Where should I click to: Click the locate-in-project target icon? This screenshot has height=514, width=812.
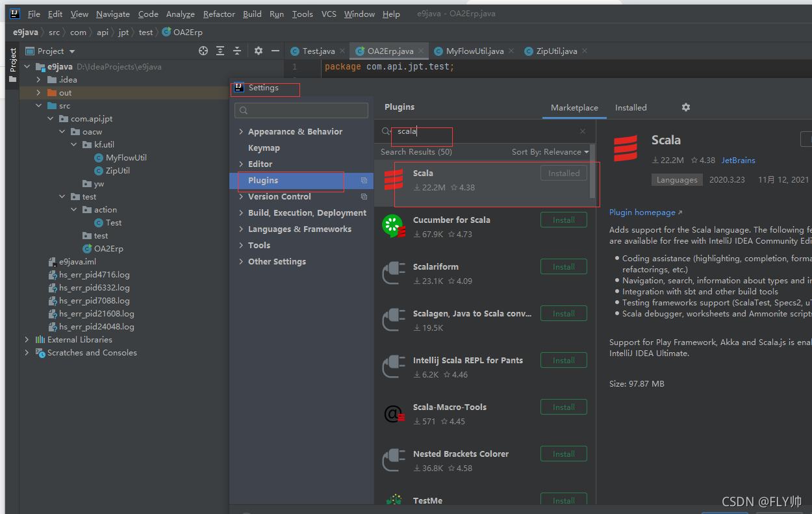click(203, 51)
